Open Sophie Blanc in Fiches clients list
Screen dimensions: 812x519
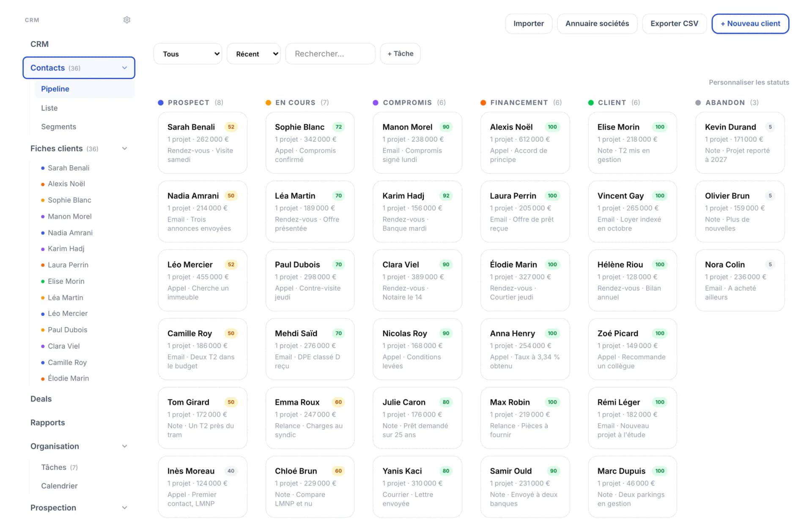[69, 200]
